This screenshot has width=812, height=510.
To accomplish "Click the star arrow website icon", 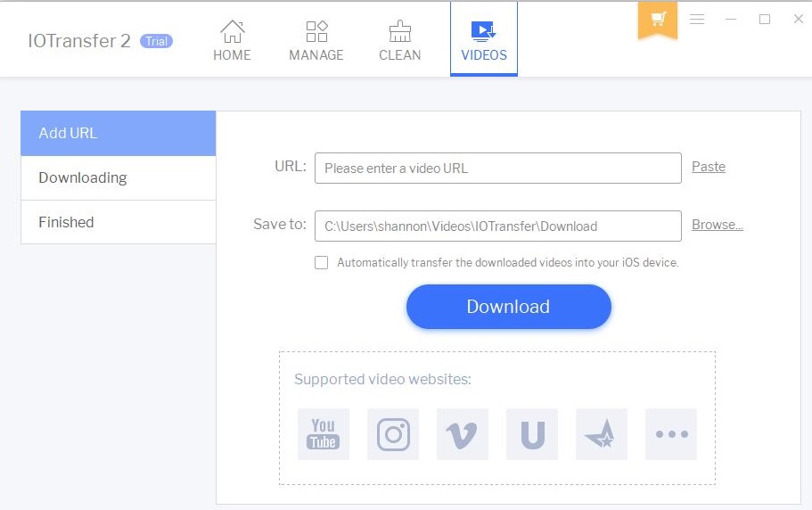I will tap(602, 434).
